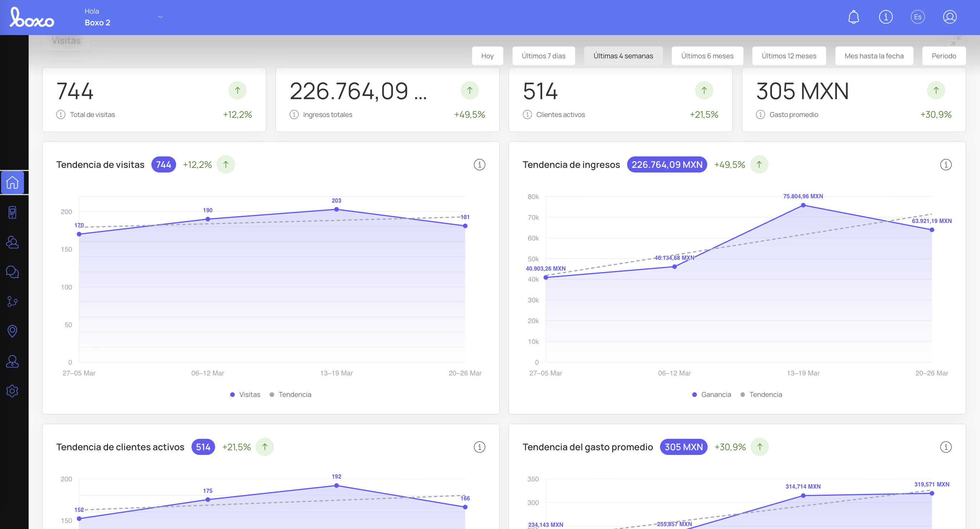Click the 314,714 MXN data point

click(x=803, y=495)
